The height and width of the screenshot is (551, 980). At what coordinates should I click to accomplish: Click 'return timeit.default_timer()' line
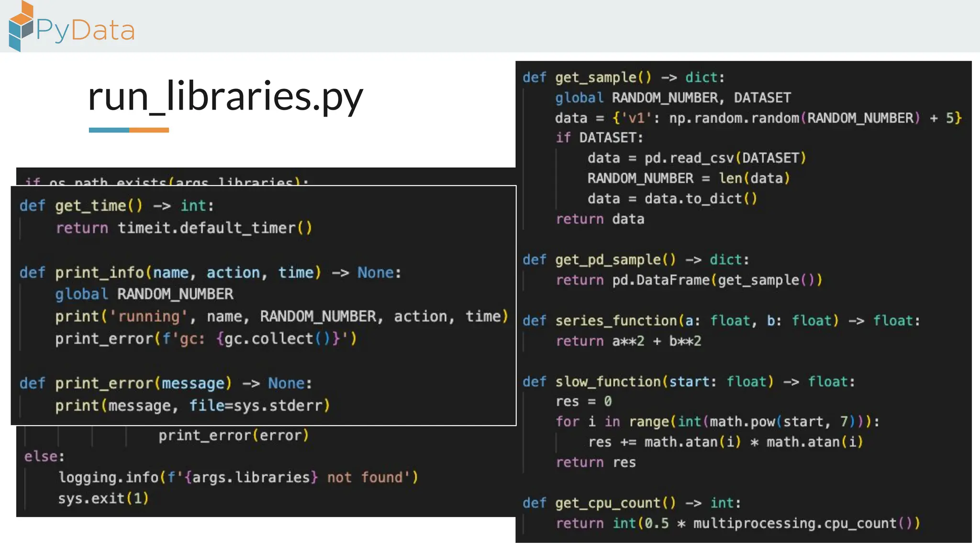tap(184, 228)
